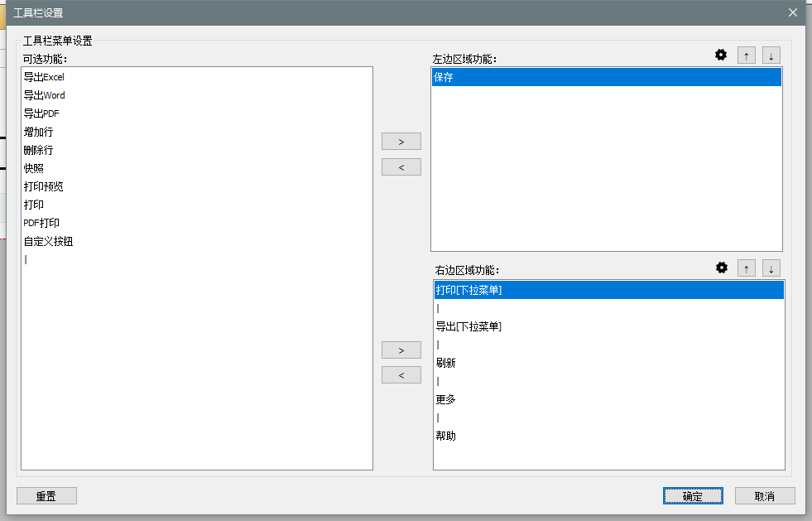The width and height of the screenshot is (812, 521).
Task: Move left area item up with arrow
Action: pos(747,55)
